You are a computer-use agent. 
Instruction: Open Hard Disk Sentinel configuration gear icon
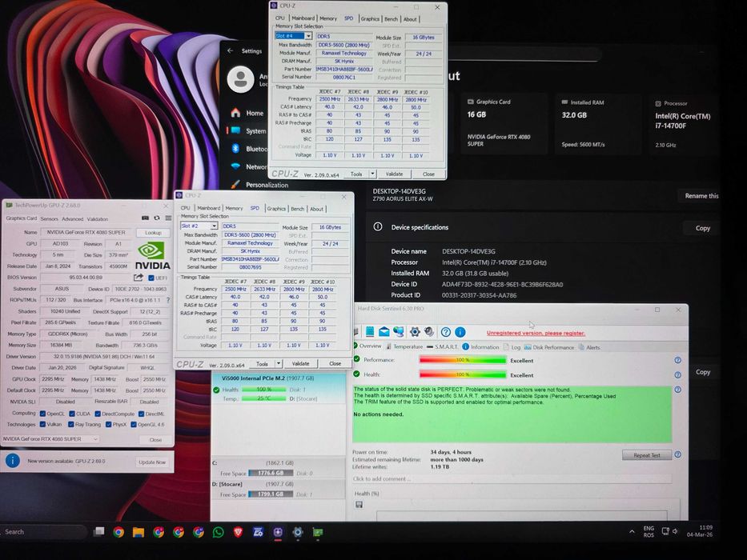[415, 332]
